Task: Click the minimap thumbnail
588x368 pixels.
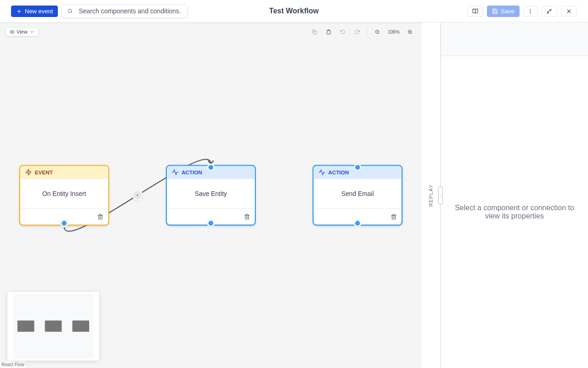Action: (x=53, y=326)
